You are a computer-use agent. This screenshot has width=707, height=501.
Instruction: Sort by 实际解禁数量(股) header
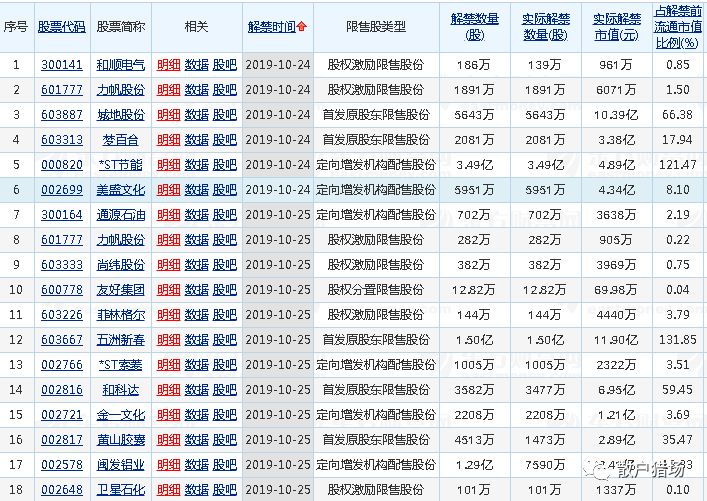tap(546, 27)
